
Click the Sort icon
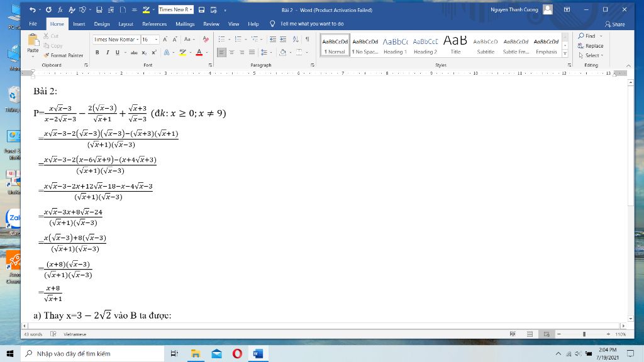click(296, 40)
